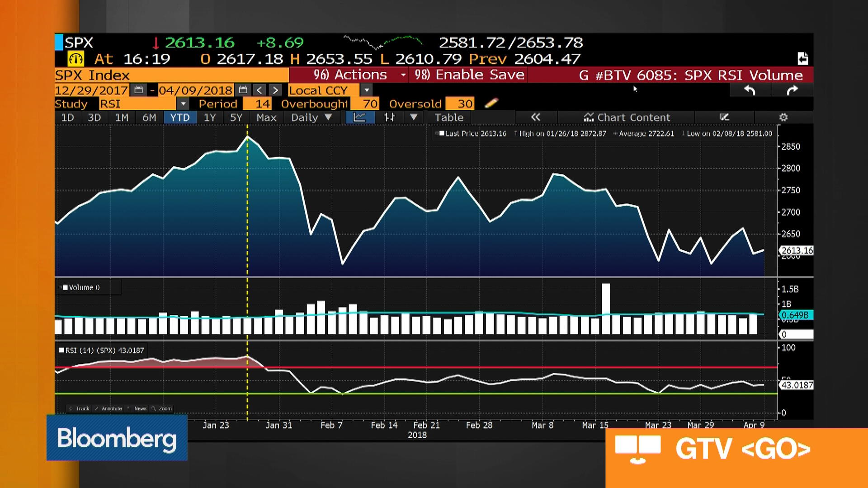Viewport: 868px width, 488px height.
Task: Click the pencil edit study icon
Action: (491, 103)
